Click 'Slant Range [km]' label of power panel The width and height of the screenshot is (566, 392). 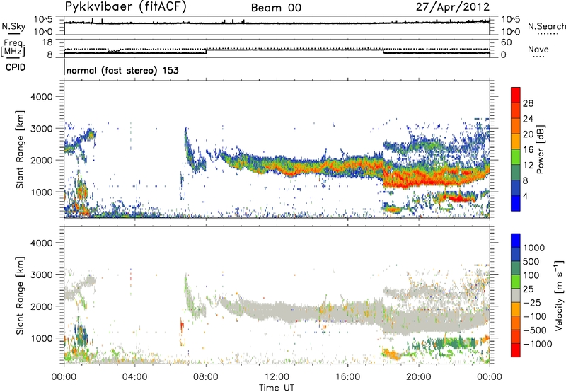[20, 149]
